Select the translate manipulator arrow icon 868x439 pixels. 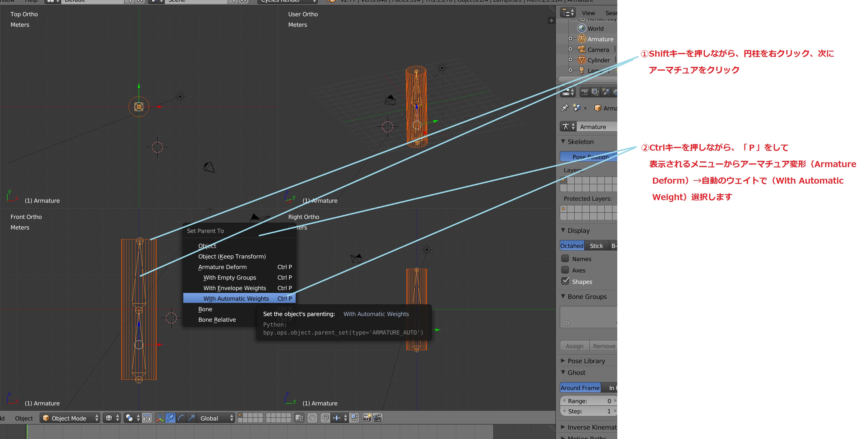tap(170, 418)
